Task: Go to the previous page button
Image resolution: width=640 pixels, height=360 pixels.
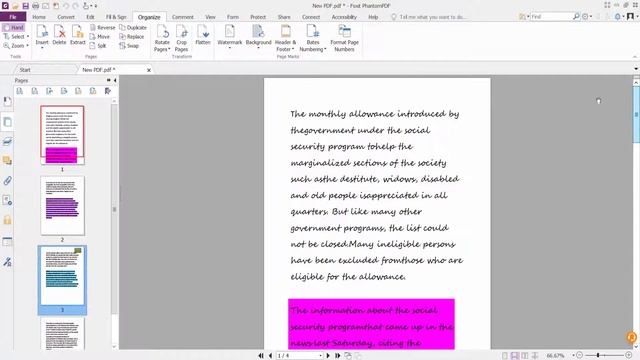Action: pos(270,356)
